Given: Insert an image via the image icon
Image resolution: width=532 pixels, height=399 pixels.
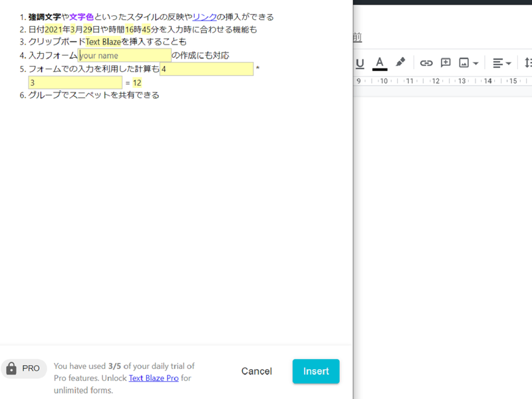Looking at the screenshot, I should pyautogui.click(x=465, y=63).
